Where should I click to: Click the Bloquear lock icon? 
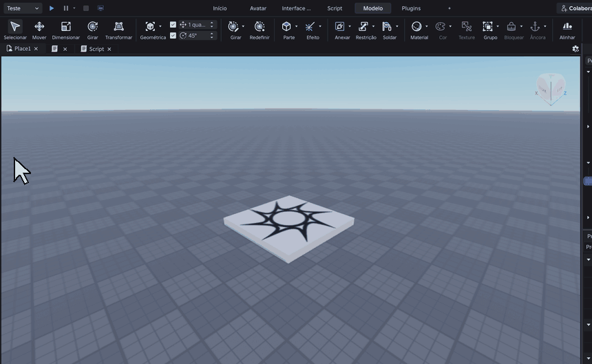pyautogui.click(x=511, y=26)
